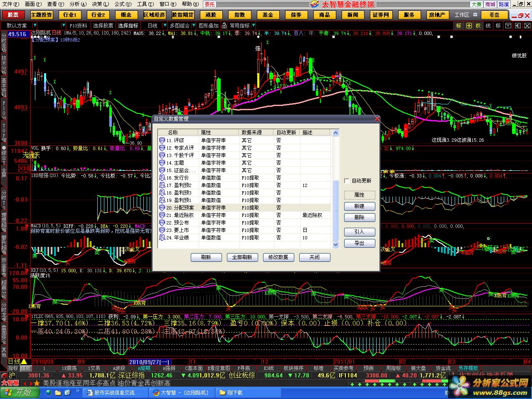This screenshot has width=532, height=399.
Task: Open the 开始 Start button
Action: (x=19, y=392)
